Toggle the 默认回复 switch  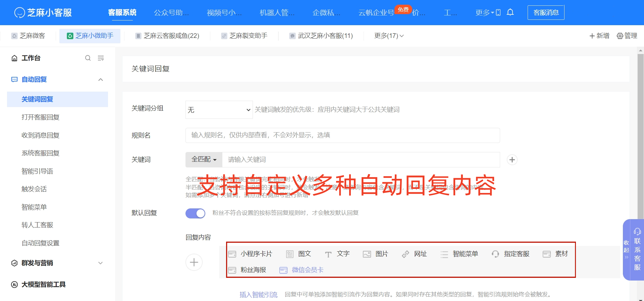pyautogui.click(x=195, y=213)
